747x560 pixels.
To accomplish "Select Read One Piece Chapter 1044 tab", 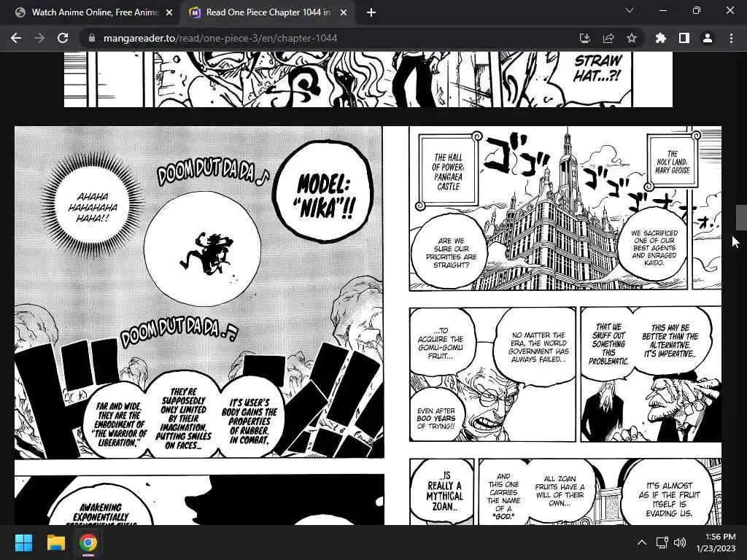I will 268,12.
